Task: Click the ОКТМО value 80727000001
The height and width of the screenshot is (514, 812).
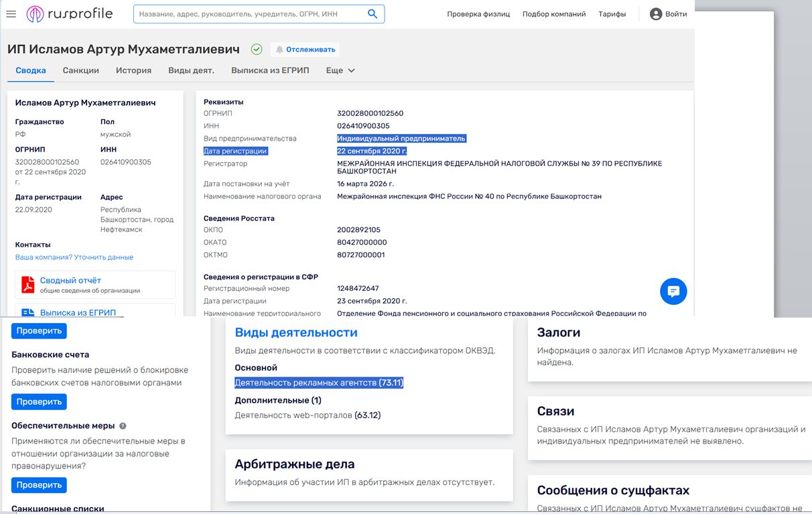Action: 361,255
